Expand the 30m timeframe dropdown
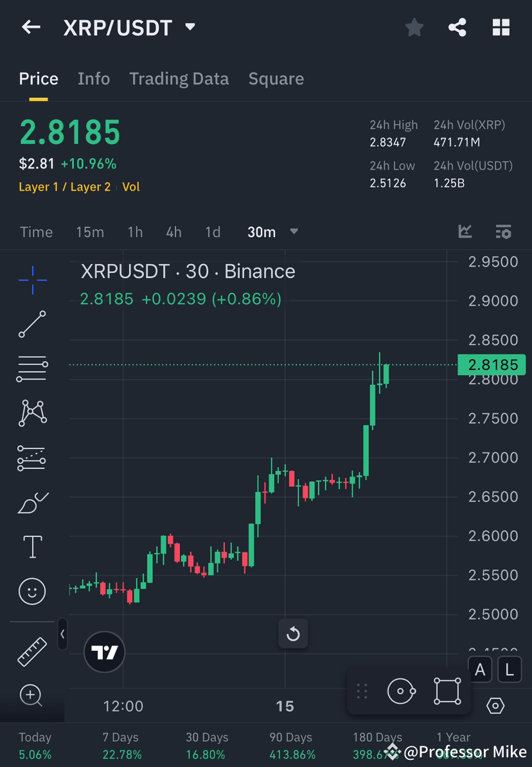 (294, 233)
